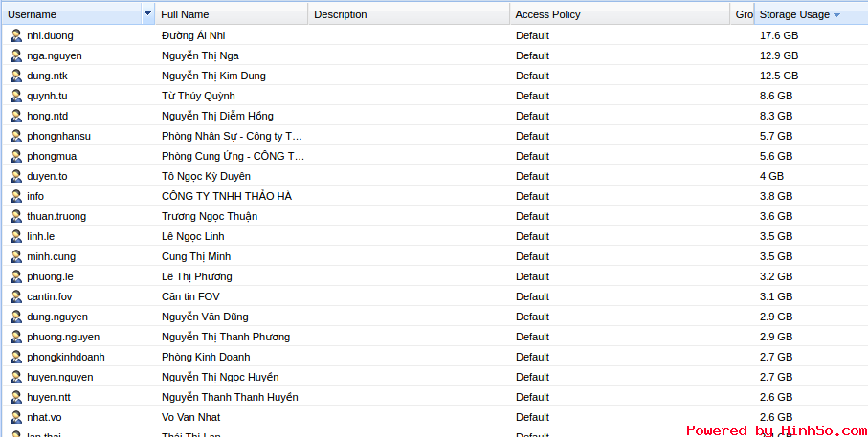Select the user icon for dung.ntk

tap(16, 76)
